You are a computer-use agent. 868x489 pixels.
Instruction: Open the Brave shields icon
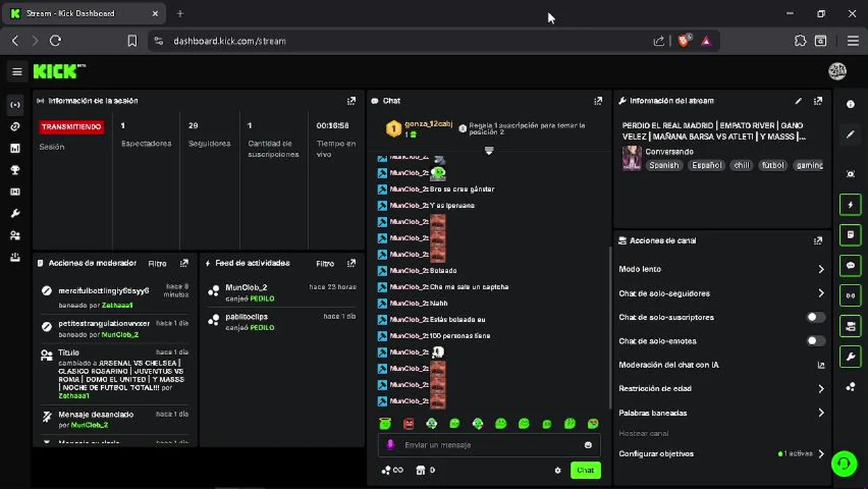pos(684,40)
